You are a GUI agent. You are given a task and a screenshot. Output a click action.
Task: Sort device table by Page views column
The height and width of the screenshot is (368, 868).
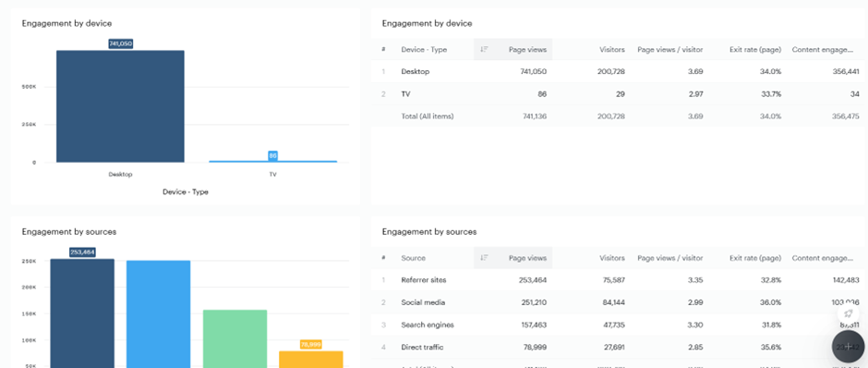[x=527, y=49]
